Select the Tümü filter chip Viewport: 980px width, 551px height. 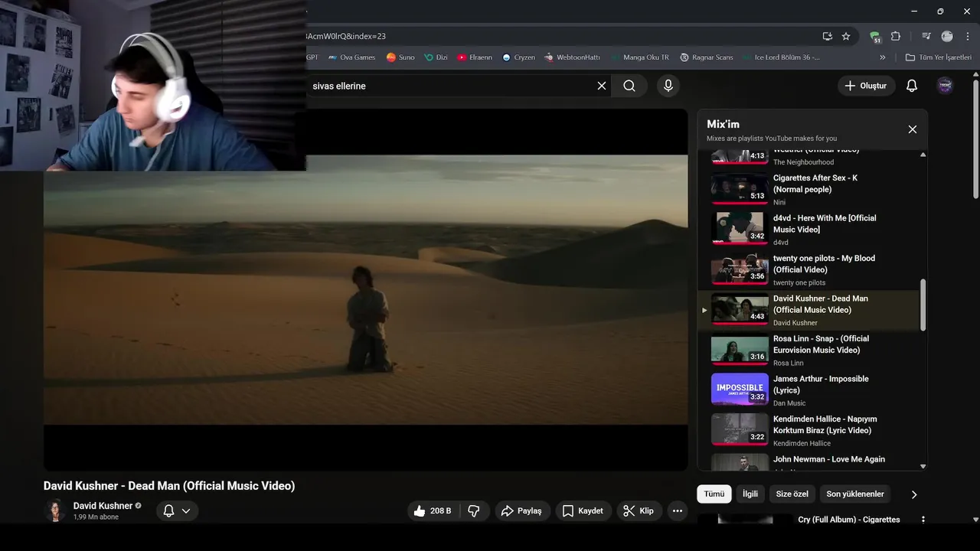[714, 494]
